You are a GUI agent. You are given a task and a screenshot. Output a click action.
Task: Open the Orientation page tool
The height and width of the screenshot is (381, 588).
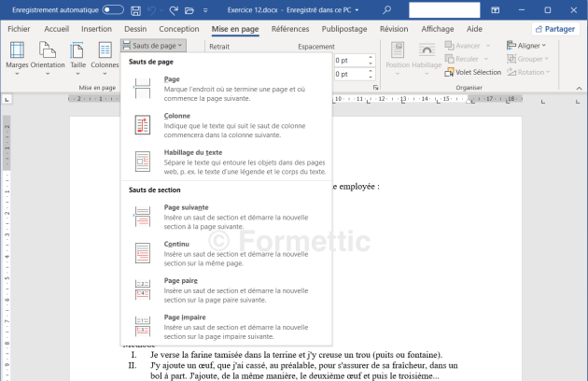(48, 60)
